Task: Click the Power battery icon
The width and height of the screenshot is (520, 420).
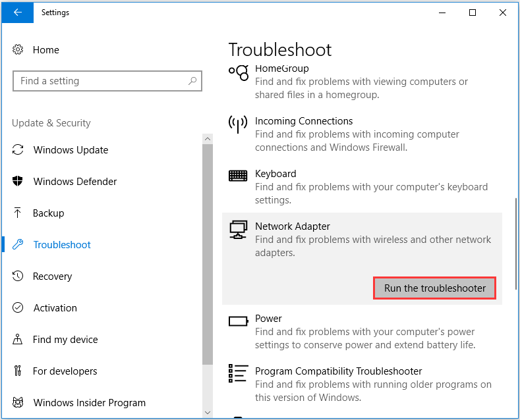Action: tap(238, 321)
